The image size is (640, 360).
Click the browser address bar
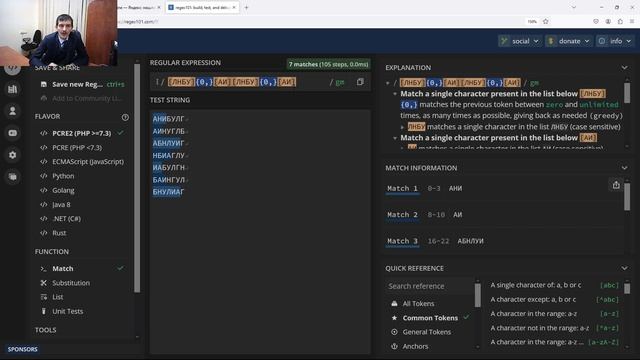coord(318,21)
